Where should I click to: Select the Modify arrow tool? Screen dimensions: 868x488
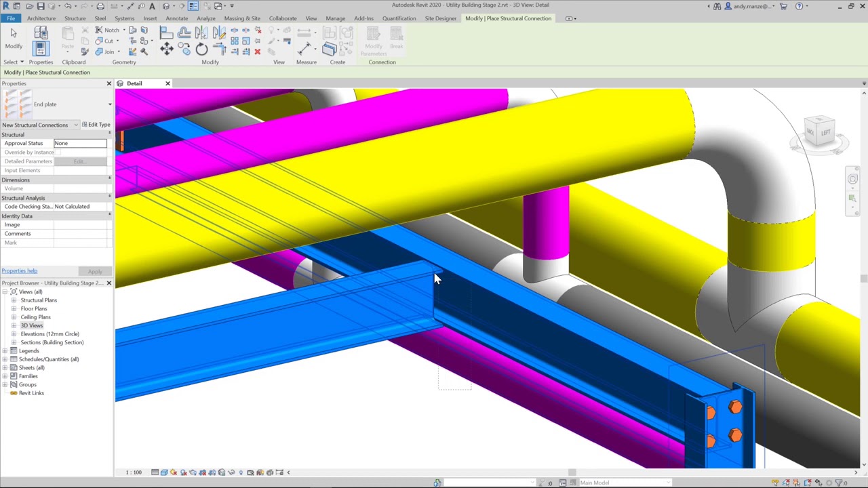tap(14, 37)
